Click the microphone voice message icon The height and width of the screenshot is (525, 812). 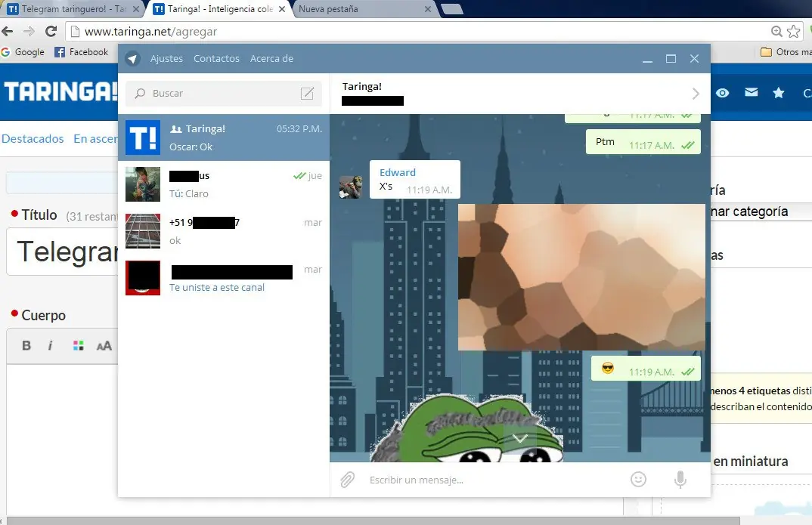[680, 480]
